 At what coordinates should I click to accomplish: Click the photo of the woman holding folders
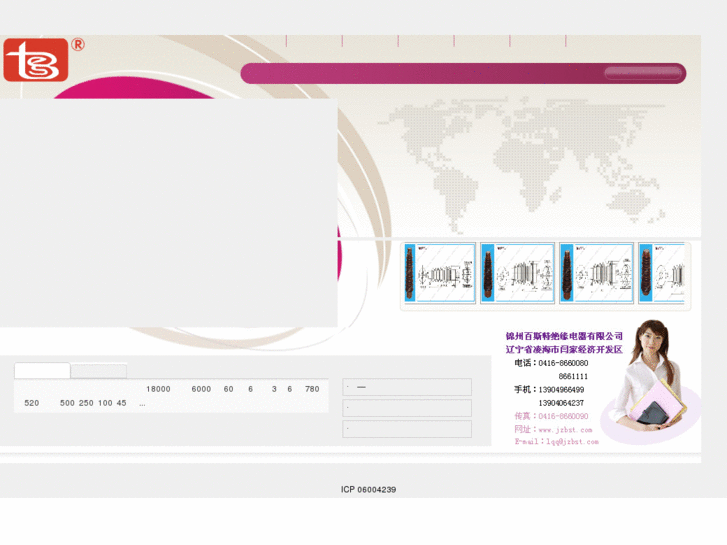click(650, 376)
